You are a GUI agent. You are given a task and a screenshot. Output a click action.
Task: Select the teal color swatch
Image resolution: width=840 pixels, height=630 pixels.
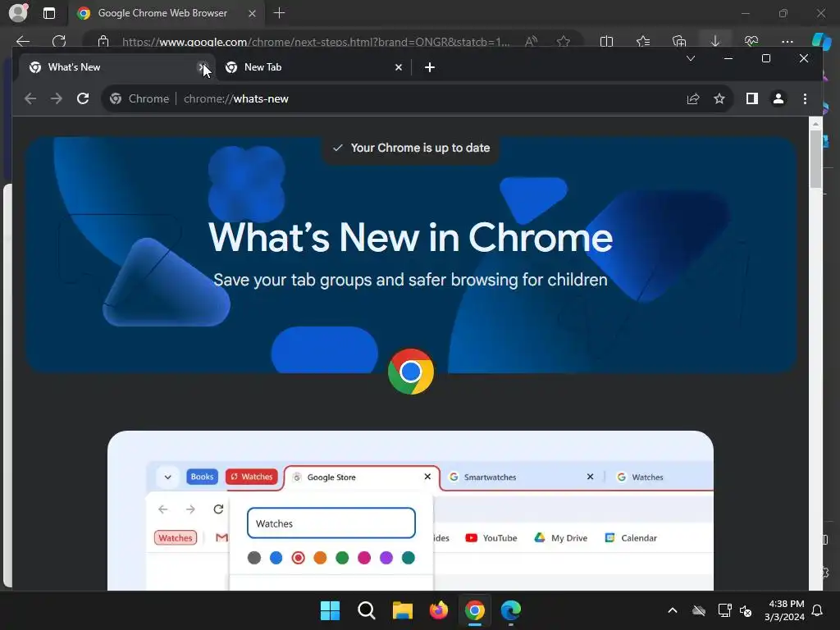pyautogui.click(x=408, y=558)
